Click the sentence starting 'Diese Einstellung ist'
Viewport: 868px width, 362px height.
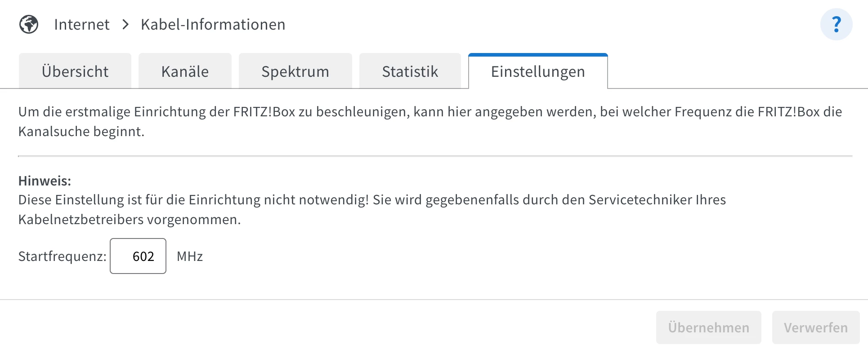tap(371, 199)
